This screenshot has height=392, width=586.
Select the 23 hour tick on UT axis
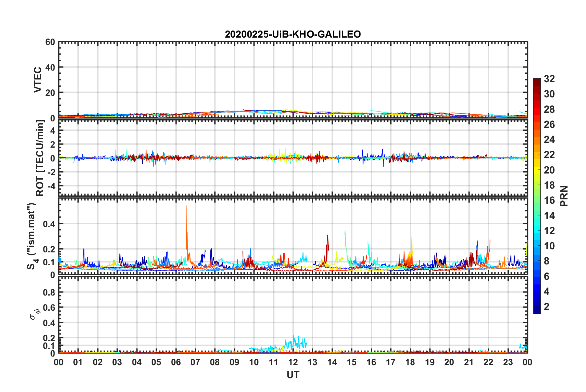coord(508,362)
